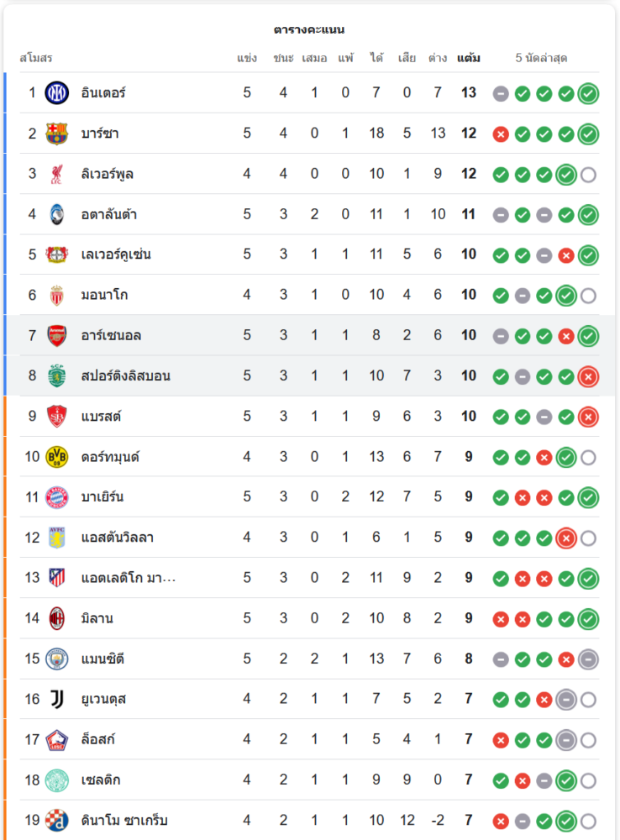Click the Bayern club crest icon

(56, 497)
